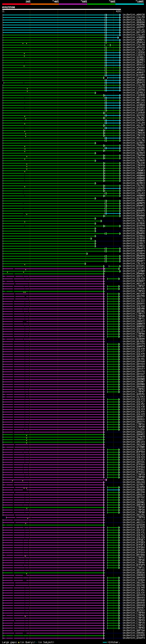This screenshot has height=644, width=146.
Task: Select hit UniRef100_Q6WVG0
Action: click(134, 326)
